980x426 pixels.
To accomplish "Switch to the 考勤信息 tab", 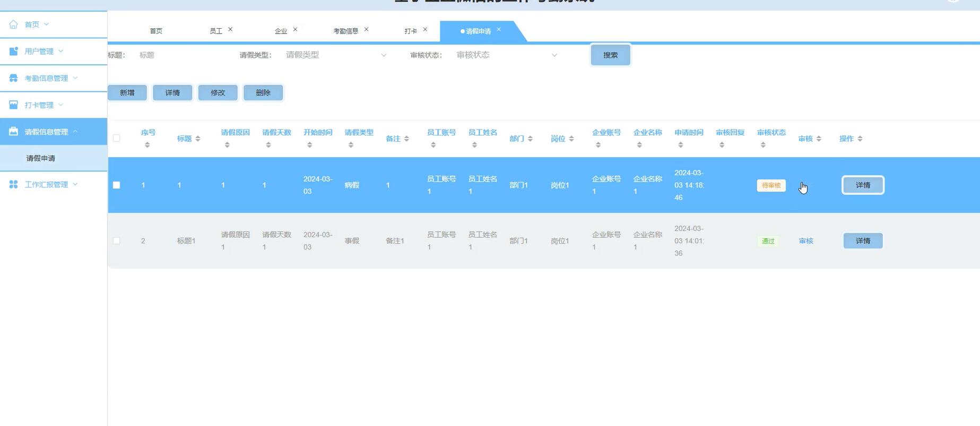I will click(x=345, y=31).
